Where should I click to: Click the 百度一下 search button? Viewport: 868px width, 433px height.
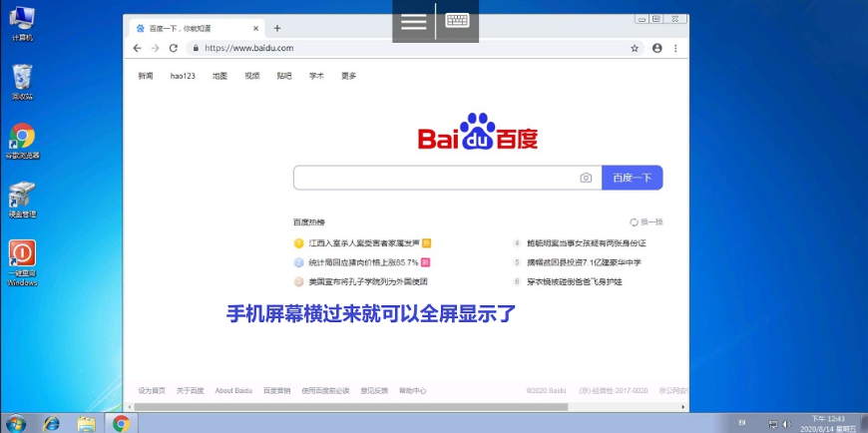pyautogui.click(x=633, y=178)
